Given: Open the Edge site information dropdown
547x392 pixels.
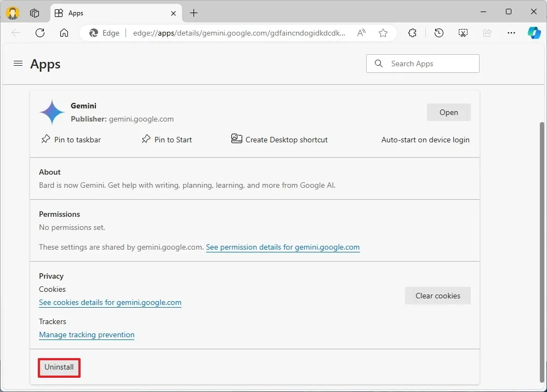Looking at the screenshot, I should (104, 33).
